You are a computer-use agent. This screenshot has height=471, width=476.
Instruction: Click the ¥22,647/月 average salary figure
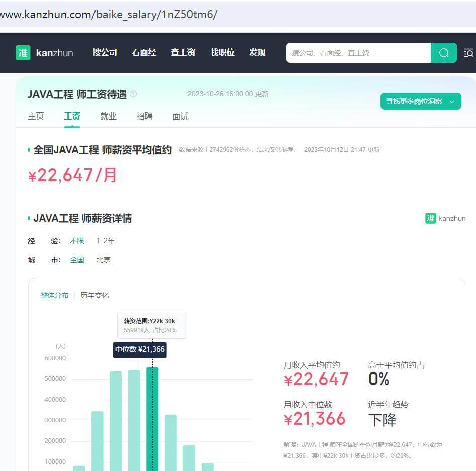point(72,175)
